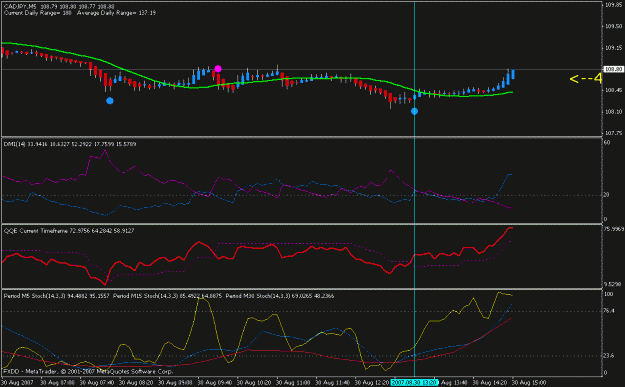The height and width of the screenshot is (387, 625).
Task: Click the 30 Aug 15:00 time label
Action: (x=529, y=383)
